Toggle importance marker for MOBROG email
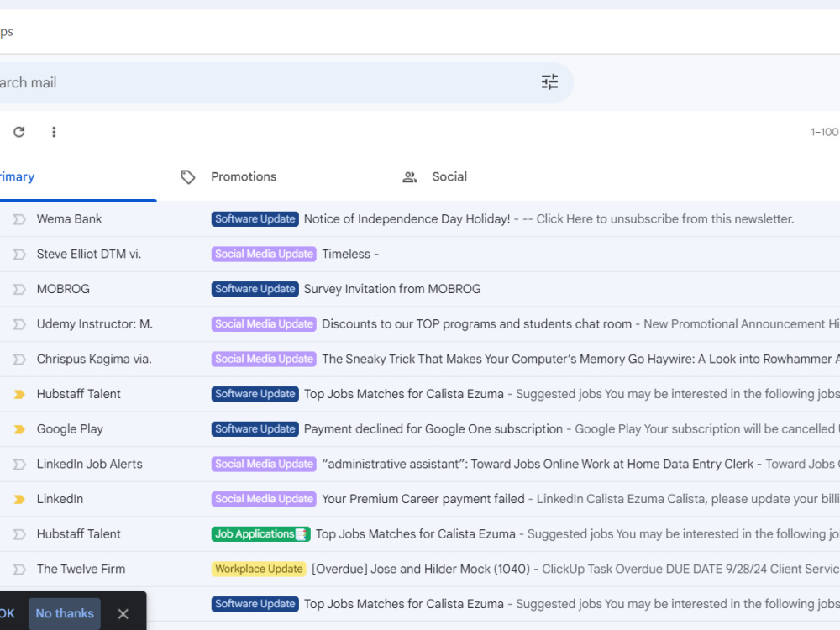 pos(19,289)
